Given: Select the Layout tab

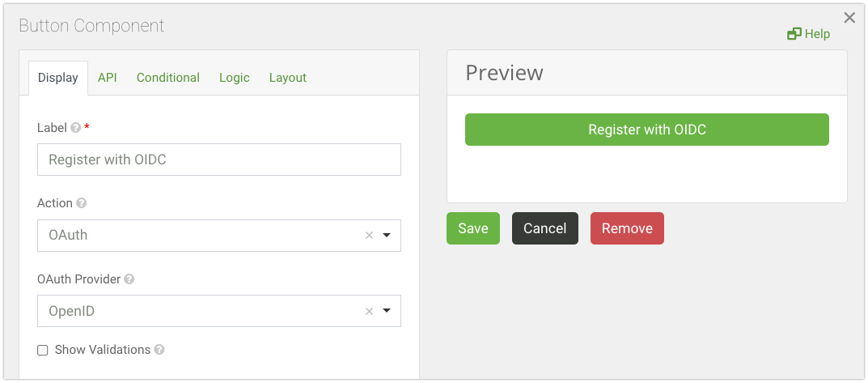Looking at the screenshot, I should (x=288, y=78).
